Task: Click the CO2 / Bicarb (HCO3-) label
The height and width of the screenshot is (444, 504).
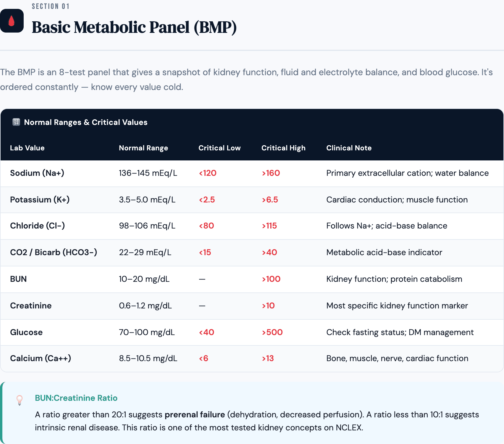Action: (x=54, y=252)
